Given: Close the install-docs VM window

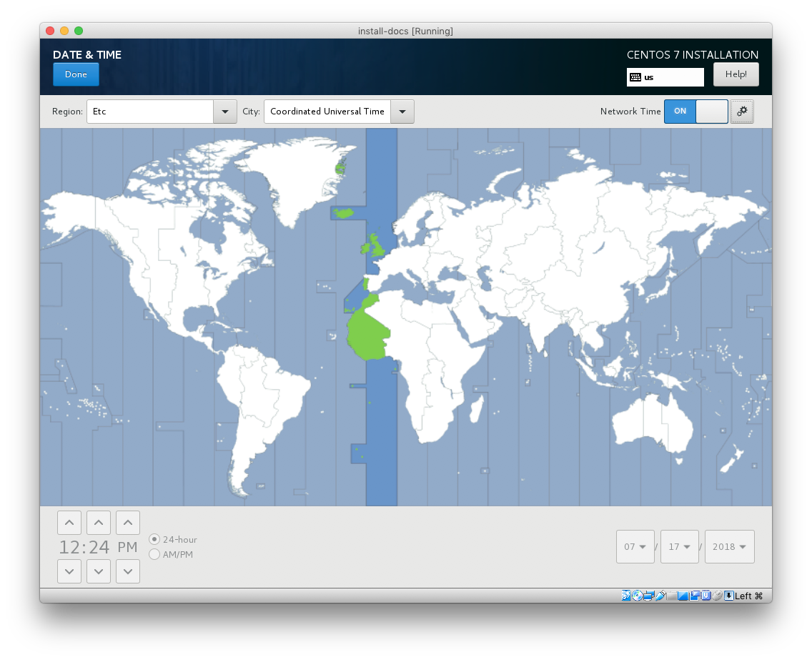Looking at the screenshot, I should click(50, 31).
